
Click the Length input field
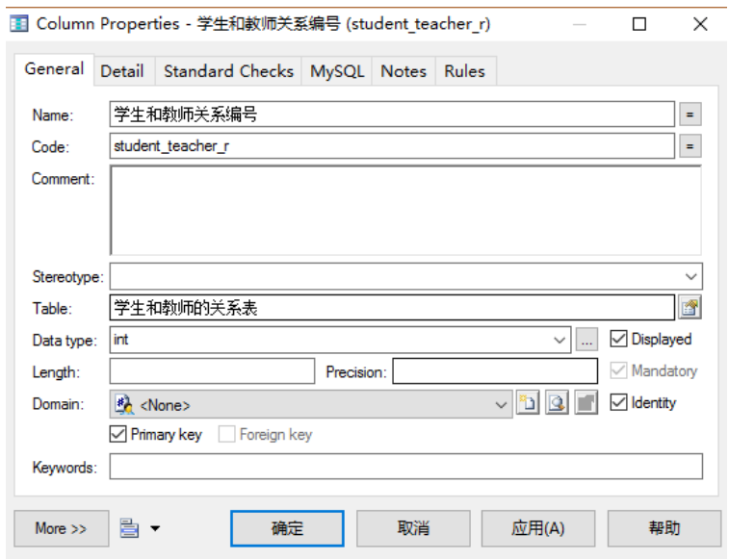[212, 371]
